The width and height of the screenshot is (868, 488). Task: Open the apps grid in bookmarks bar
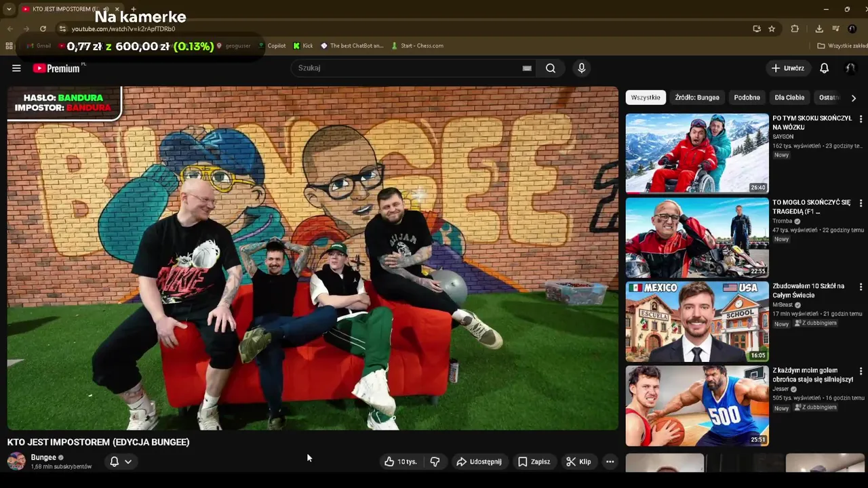pyautogui.click(x=9, y=45)
